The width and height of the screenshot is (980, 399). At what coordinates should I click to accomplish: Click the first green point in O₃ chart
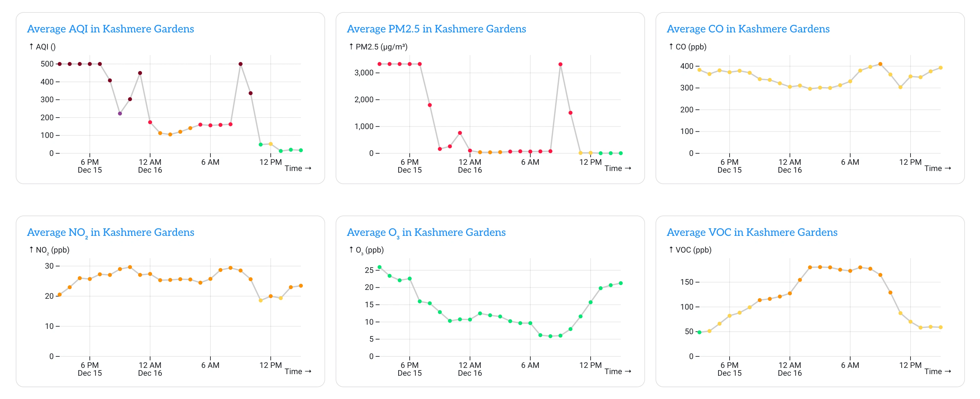point(380,267)
